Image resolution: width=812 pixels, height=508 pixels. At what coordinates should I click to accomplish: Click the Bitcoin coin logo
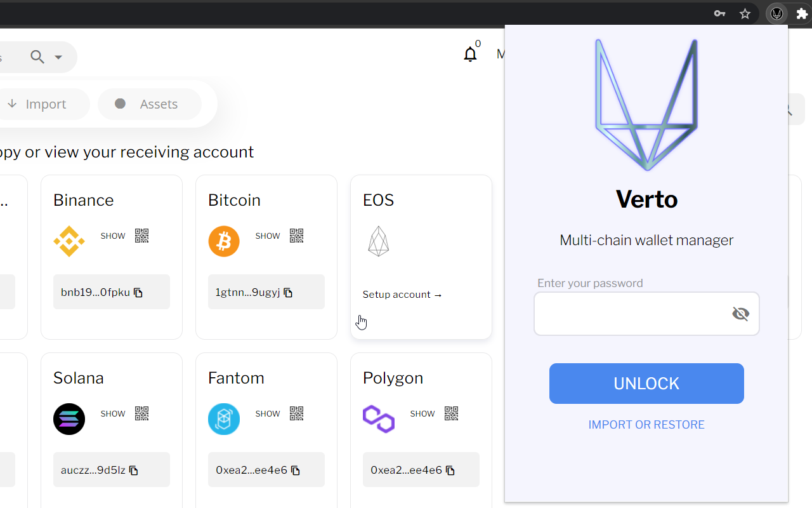(224, 241)
